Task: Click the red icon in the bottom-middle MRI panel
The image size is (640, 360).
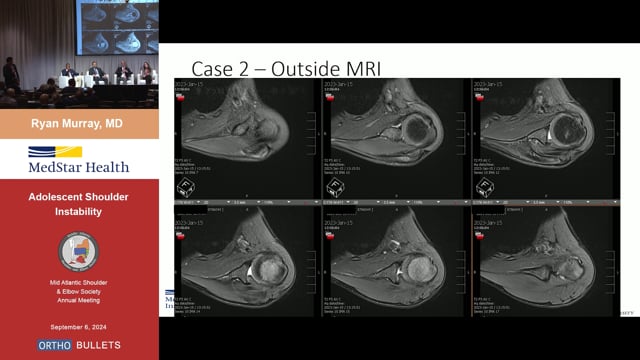Action: point(330,236)
